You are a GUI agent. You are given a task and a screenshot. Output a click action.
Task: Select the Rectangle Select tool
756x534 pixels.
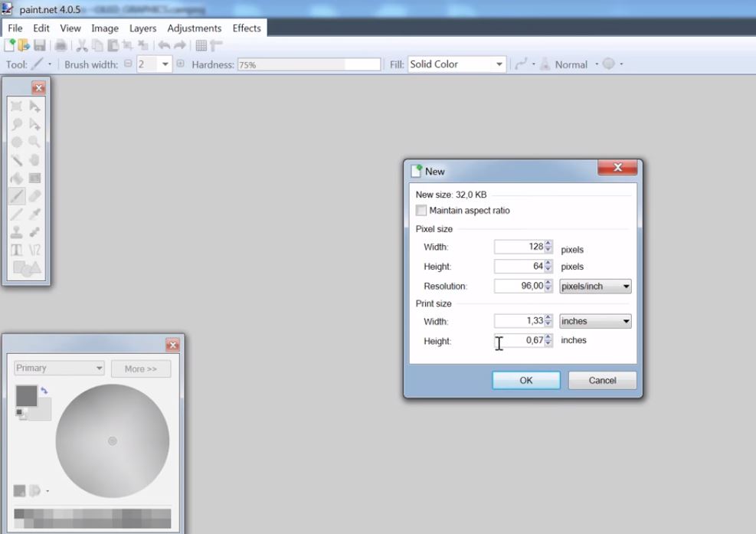pyautogui.click(x=16, y=106)
